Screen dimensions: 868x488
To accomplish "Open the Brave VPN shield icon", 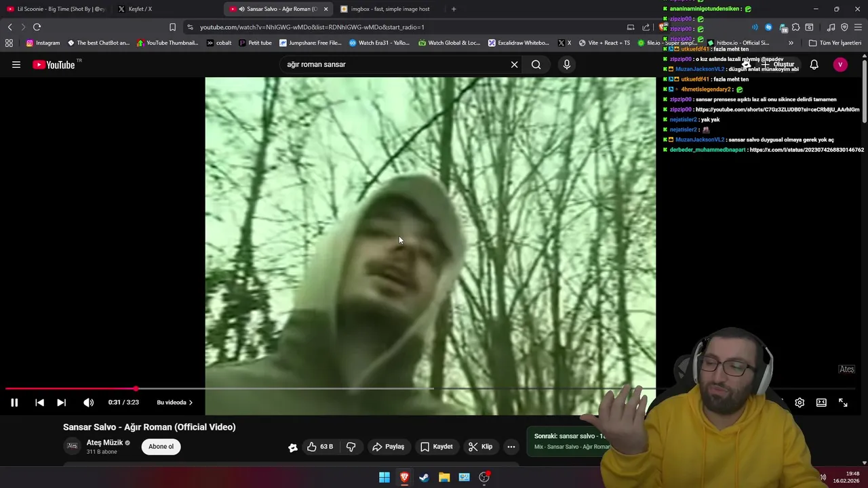I will (x=844, y=27).
